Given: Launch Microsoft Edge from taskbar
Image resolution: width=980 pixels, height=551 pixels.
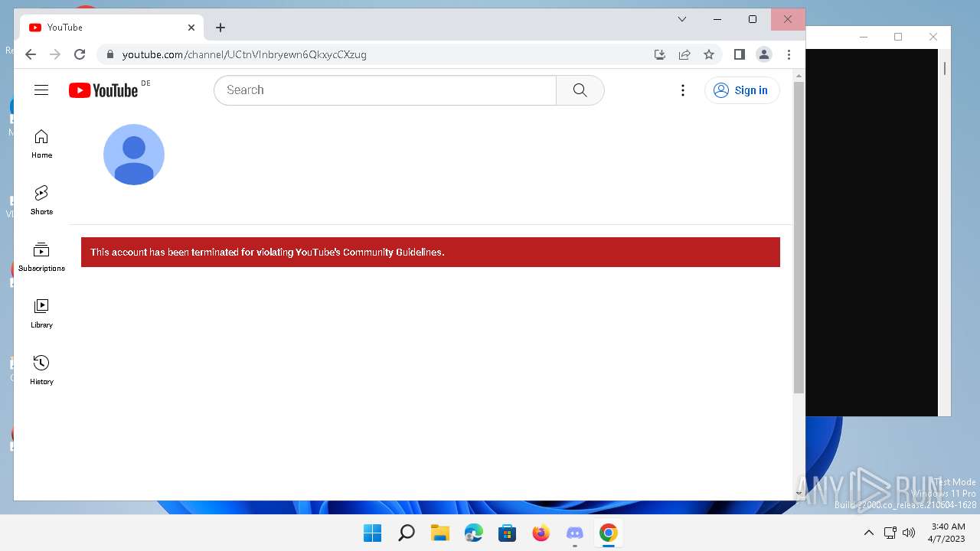Looking at the screenshot, I should (474, 533).
